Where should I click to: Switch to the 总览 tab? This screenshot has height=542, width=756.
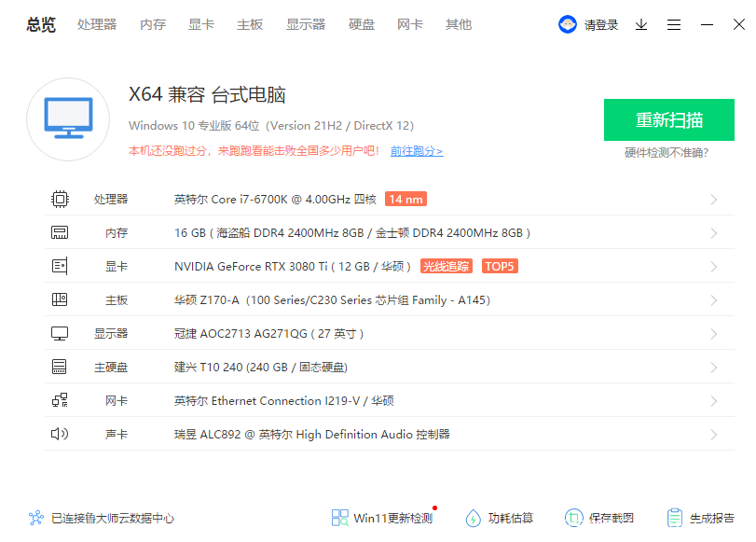point(41,24)
